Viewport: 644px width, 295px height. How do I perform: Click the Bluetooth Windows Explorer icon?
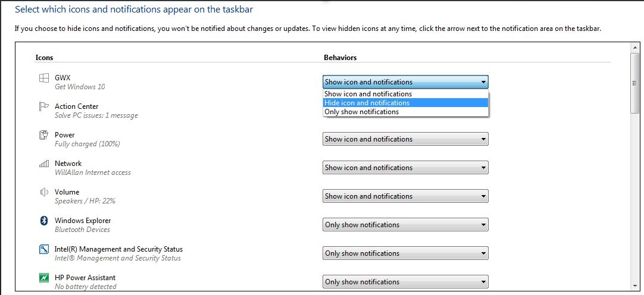click(x=44, y=221)
